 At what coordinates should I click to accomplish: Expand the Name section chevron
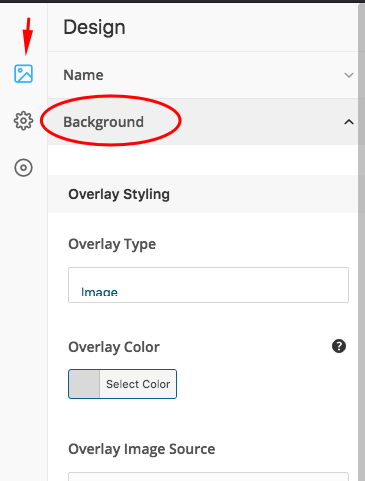(x=349, y=75)
